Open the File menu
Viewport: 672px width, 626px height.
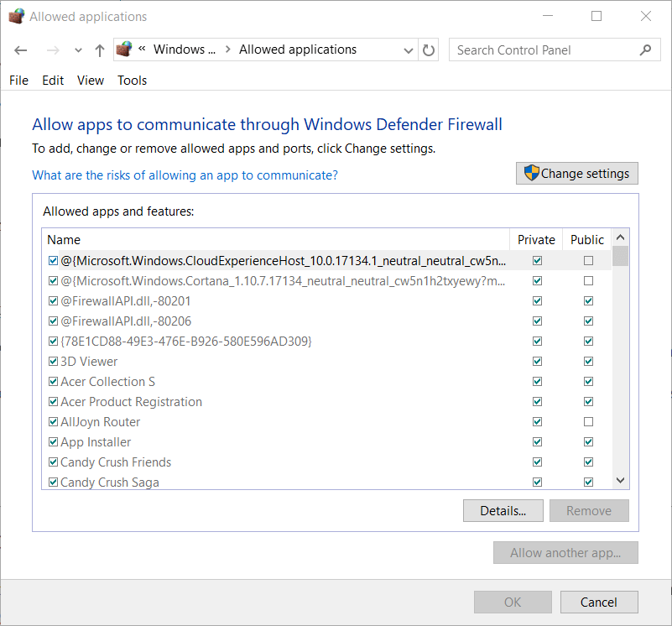click(x=18, y=80)
